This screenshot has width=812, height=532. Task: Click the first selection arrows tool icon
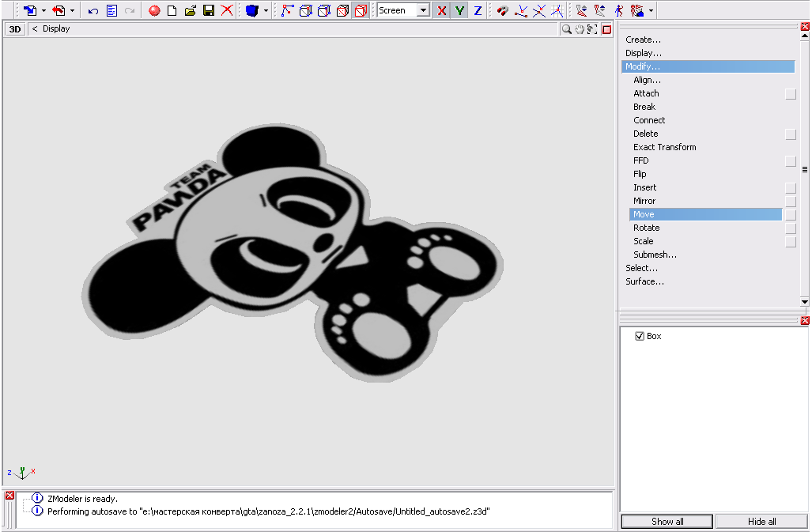click(582, 10)
